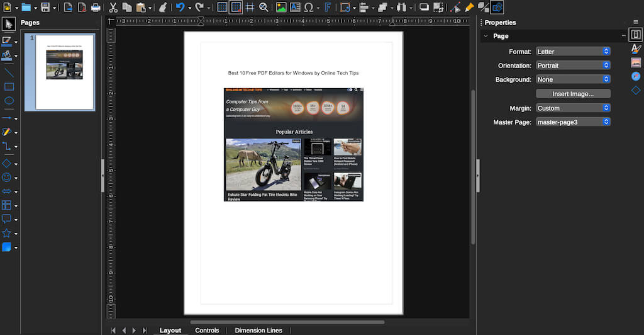Toggle Snap to Grid button
Image resolution: width=644 pixels, height=335 pixels.
[236, 8]
